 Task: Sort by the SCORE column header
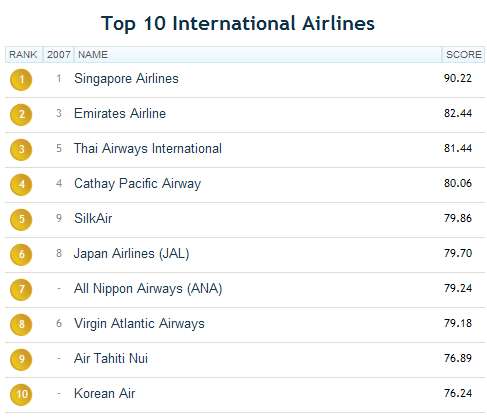[x=463, y=55]
